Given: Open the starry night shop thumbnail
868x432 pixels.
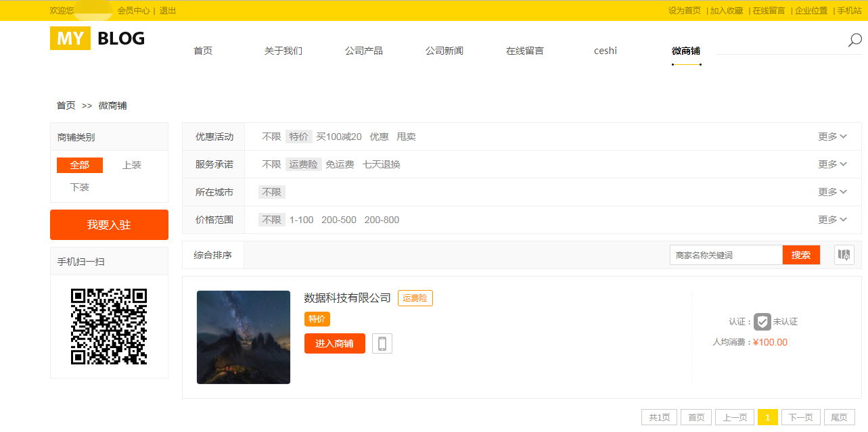Looking at the screenshot, I should (x=244, y=337).
